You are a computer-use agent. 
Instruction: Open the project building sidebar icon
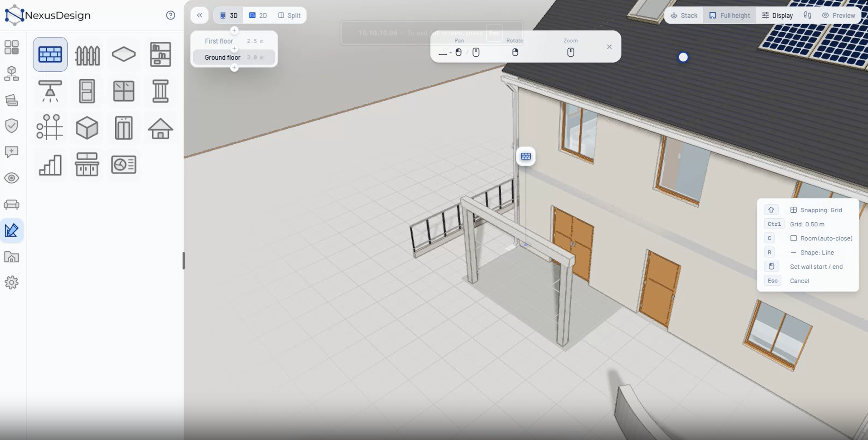tap(11, 257)
